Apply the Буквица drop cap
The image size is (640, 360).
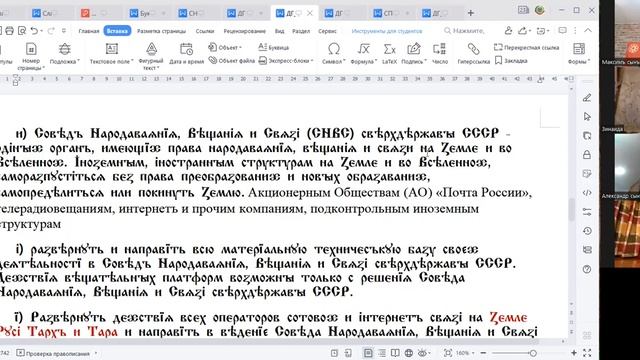pos(273,47)
